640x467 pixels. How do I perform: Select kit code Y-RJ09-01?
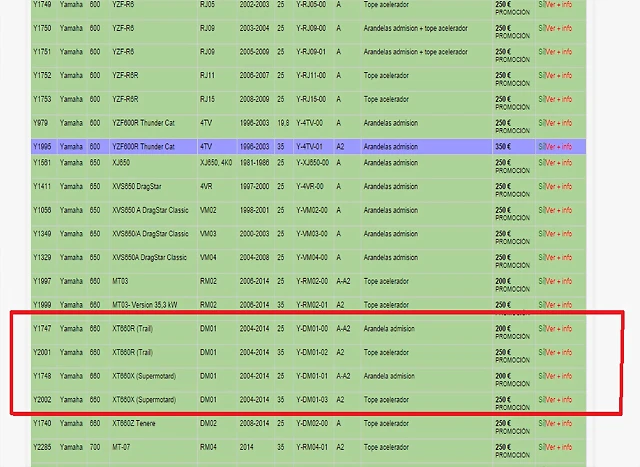click(311, 52)
